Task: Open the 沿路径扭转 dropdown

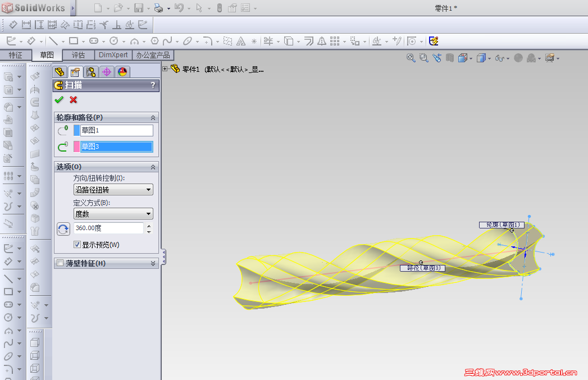Action: (113, 190)
